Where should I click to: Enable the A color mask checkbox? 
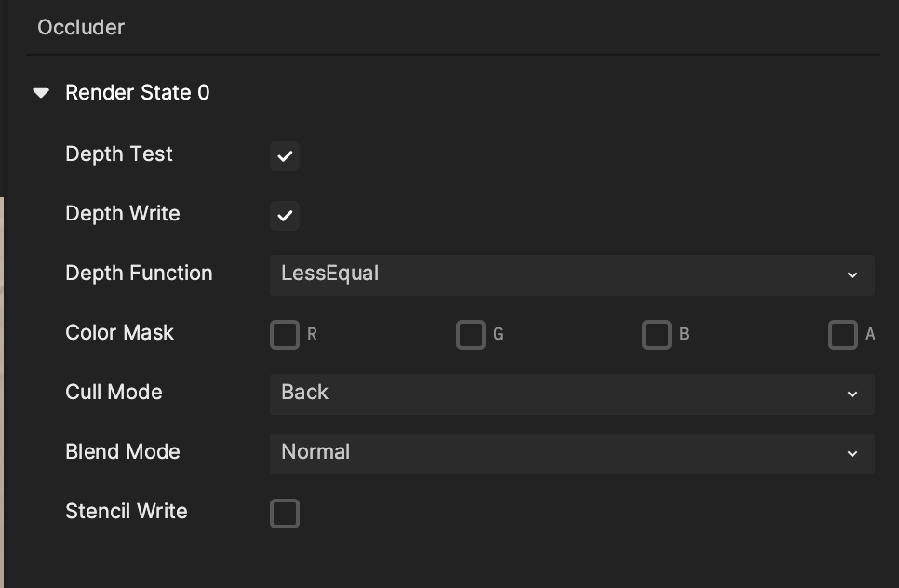843,335
